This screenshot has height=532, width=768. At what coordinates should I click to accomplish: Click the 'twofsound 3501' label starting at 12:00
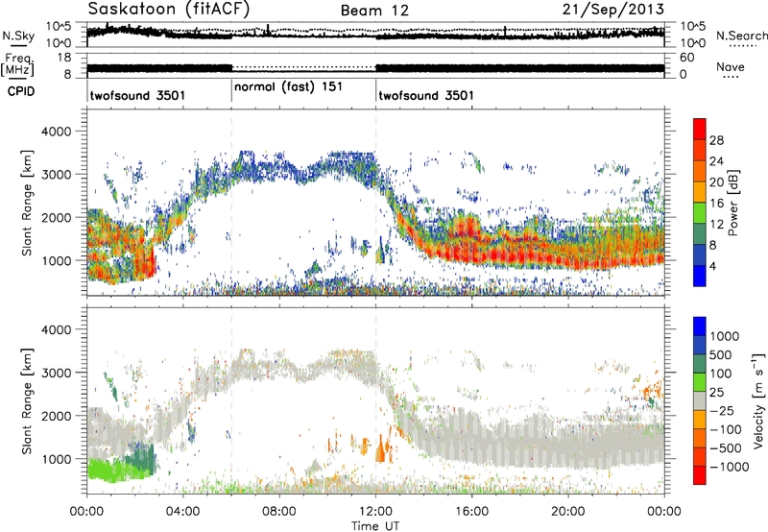[x=426, y=95]
